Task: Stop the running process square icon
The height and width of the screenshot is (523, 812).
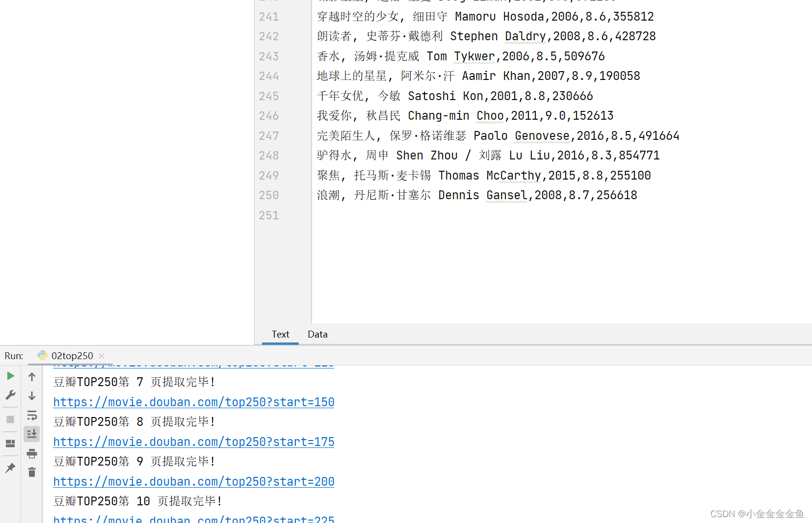Action: 10,419
